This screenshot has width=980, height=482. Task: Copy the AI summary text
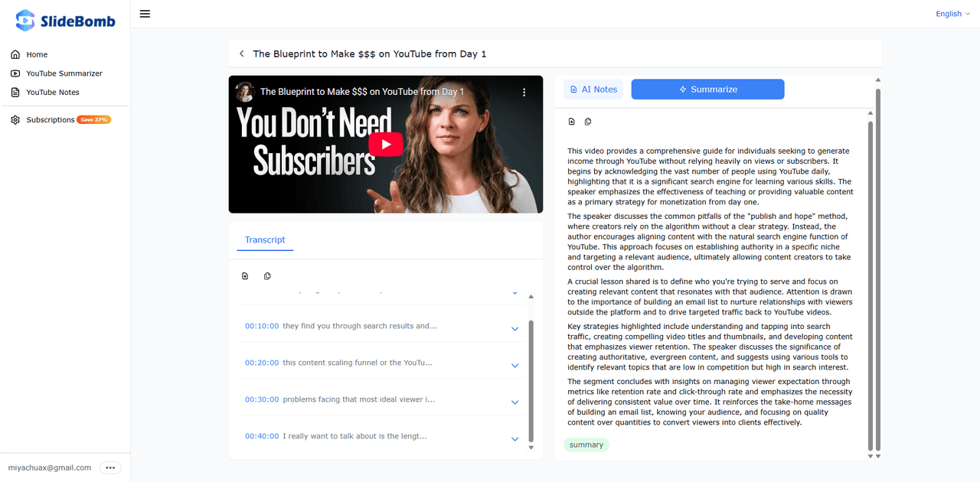tap(588, 121)
